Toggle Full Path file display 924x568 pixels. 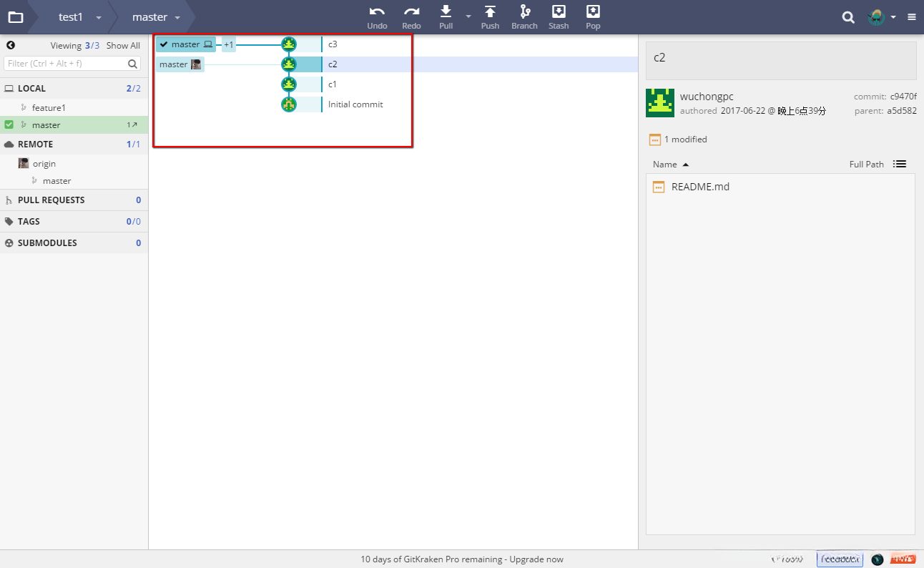[x=866, y=164]
